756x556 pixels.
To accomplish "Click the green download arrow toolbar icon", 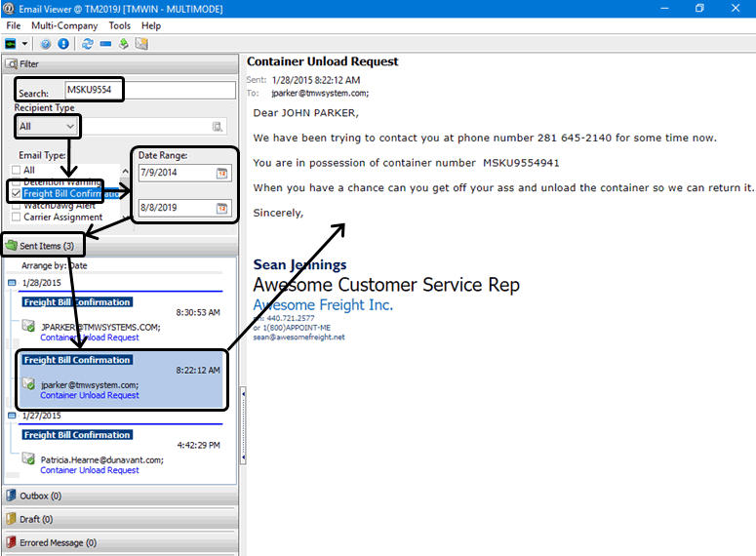I will click(124, 44).
